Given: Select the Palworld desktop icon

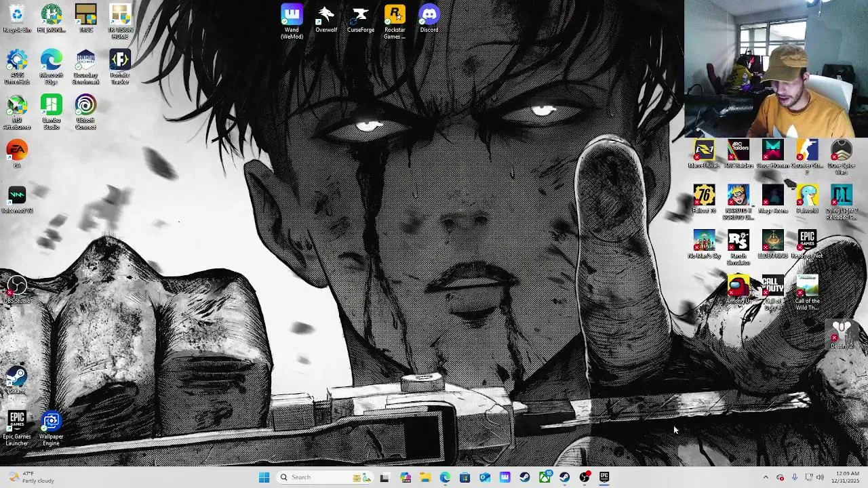Looking at the screenshot, I should coord(807,199).
